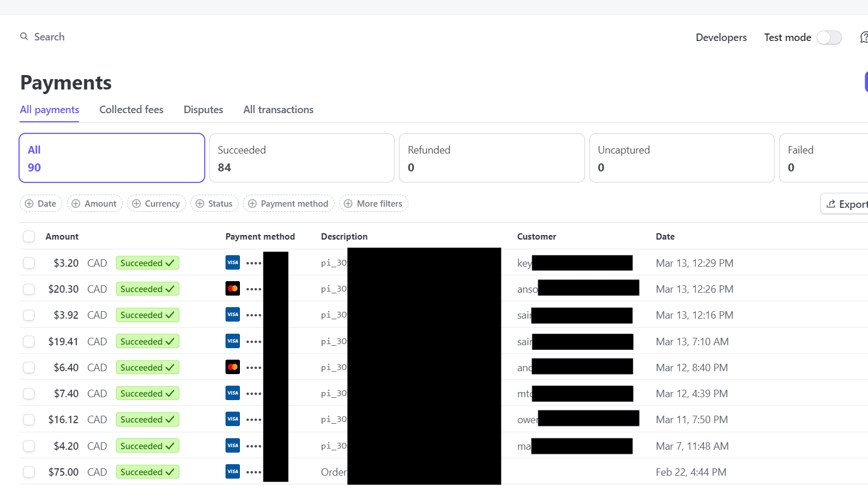The image size is (868, 489).
Task: Click the date Feb 22, 4:44 PM
Action: [691, 472]
